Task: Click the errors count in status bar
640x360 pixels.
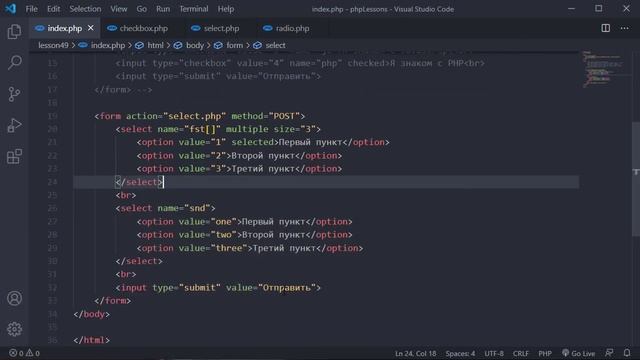Action: [16, 353]
